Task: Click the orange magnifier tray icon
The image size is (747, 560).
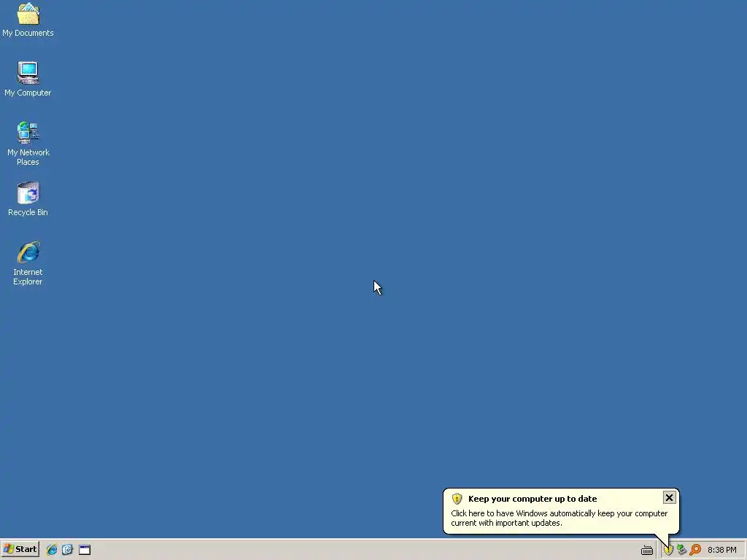Action: point(695,550)
